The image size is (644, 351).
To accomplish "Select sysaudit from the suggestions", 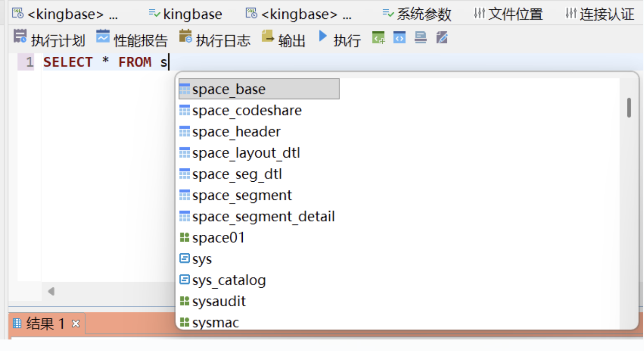I will 219,301.
